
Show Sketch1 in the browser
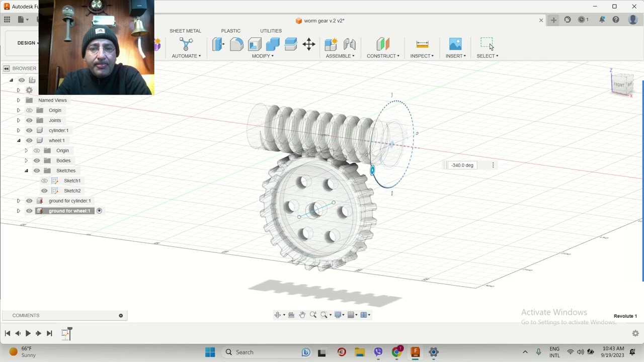(x=44, y=180)
